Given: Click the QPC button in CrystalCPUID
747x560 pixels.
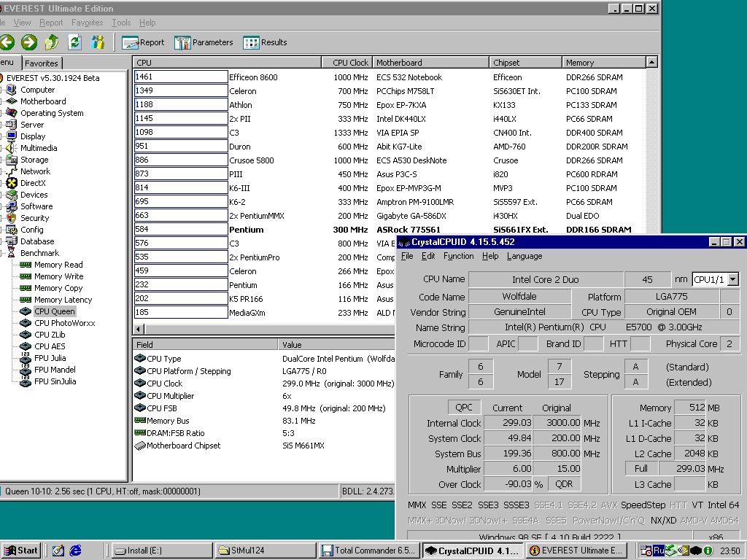Looking at the screenshot, I should click(x=463, y=408).
